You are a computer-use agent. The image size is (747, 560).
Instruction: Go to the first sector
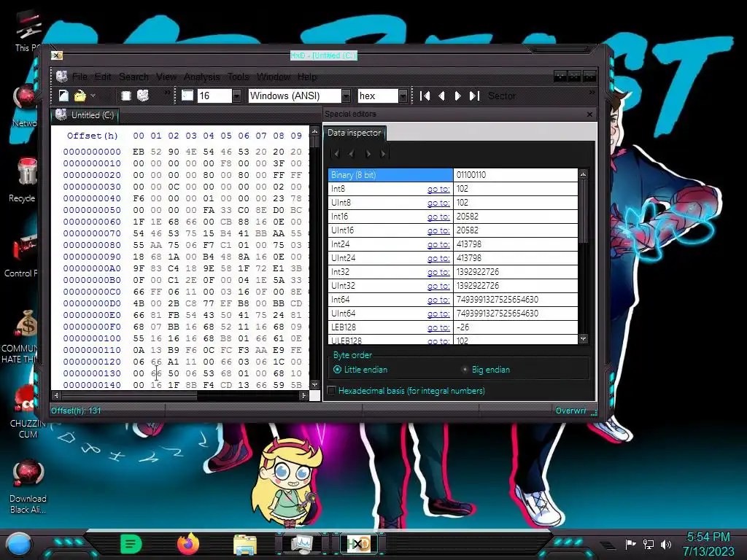click(x=425, y=96)
